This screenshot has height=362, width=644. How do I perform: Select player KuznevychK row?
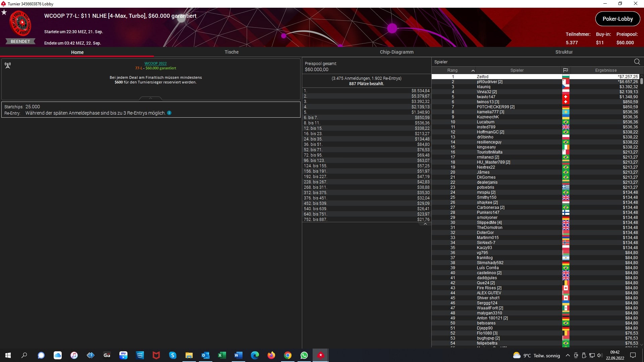[x=535, y=117]
